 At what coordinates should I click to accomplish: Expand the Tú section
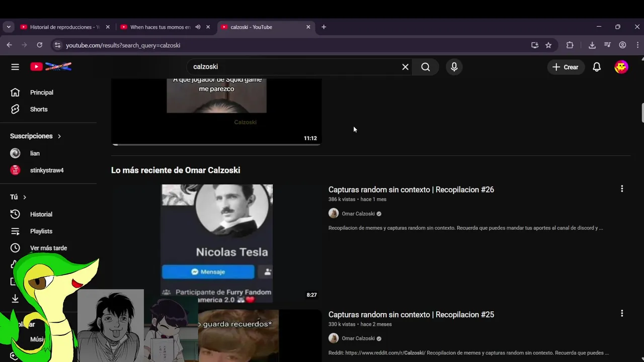(x=18, y=197)
